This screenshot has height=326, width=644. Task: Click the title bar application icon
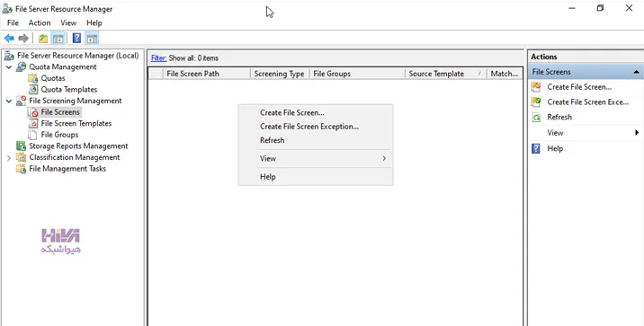tap(7, 9)
